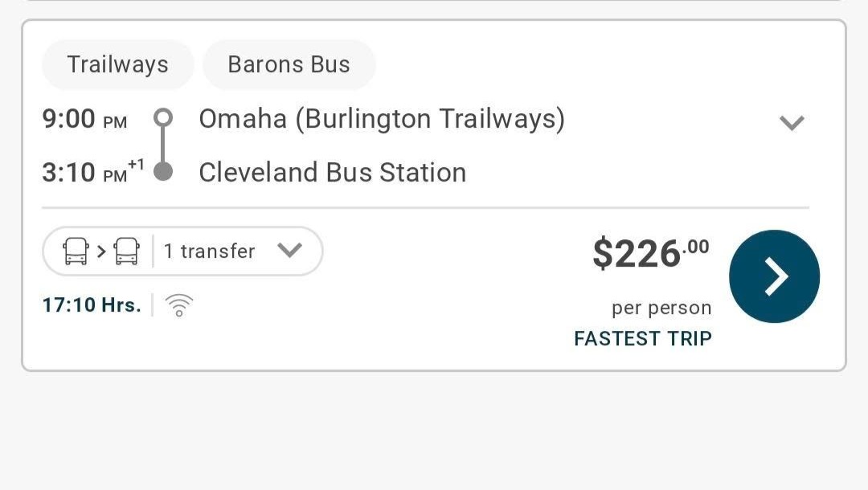Image resolution: width=868 pixels, height=490 pixels.
Task: Select Omaha (Burlington Trailways) departure station
Action: pyautogui.click(x=382, y=119)
